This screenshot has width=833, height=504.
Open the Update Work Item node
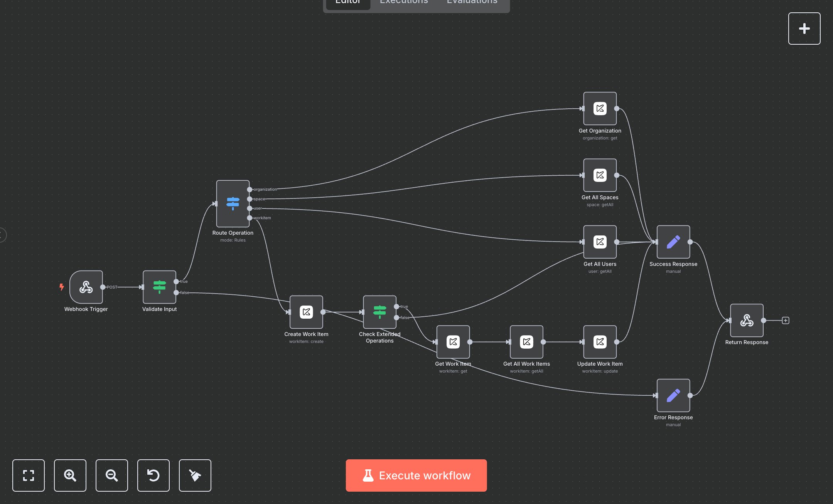[600, 342]
